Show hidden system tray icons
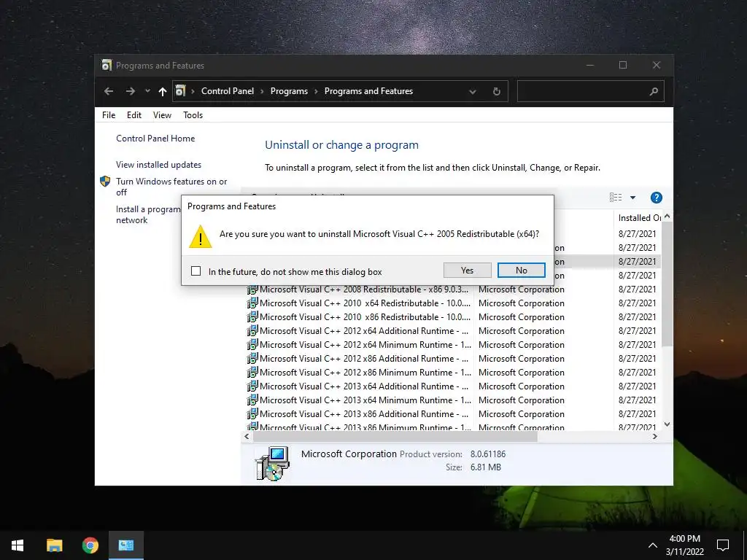 pos(653,545)
